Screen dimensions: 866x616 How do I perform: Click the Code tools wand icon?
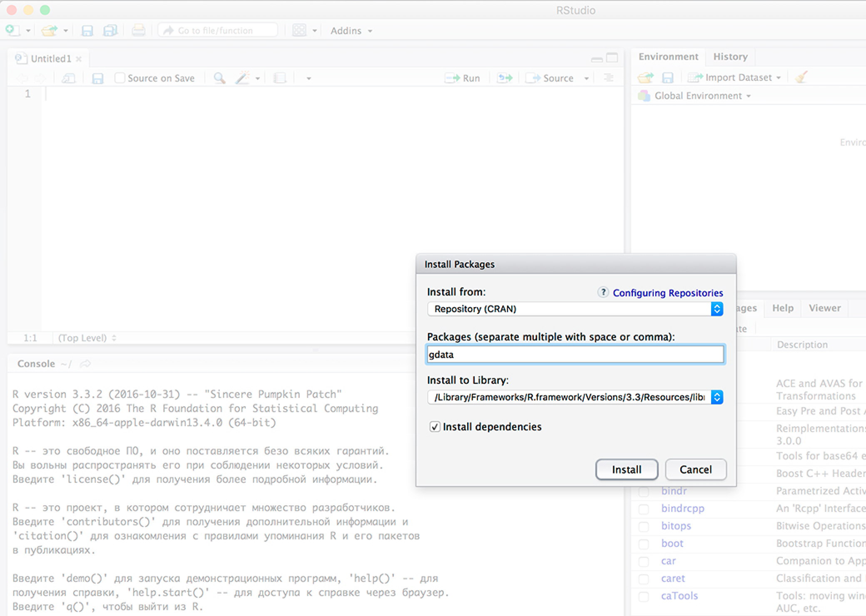point(243,78)
